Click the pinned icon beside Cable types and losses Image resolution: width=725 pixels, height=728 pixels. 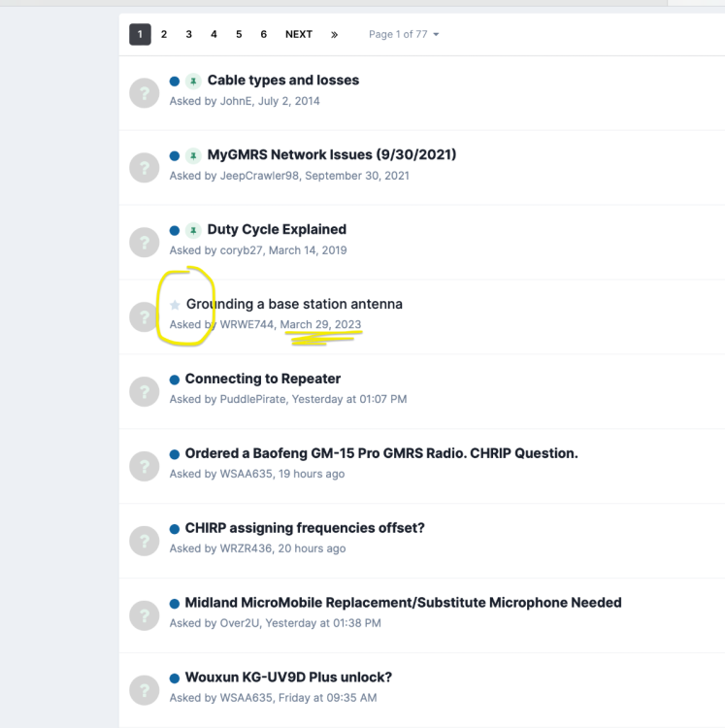(193, 81)
